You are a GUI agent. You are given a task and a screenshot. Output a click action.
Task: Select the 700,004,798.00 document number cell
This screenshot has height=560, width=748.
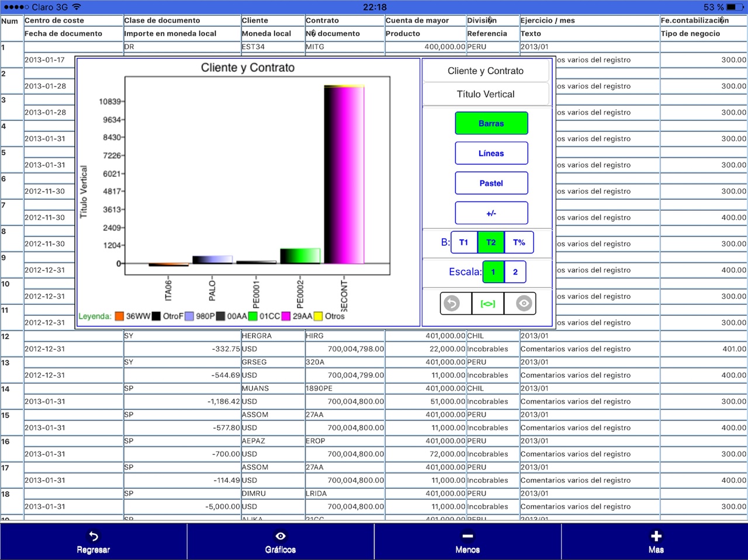[345, 349]
